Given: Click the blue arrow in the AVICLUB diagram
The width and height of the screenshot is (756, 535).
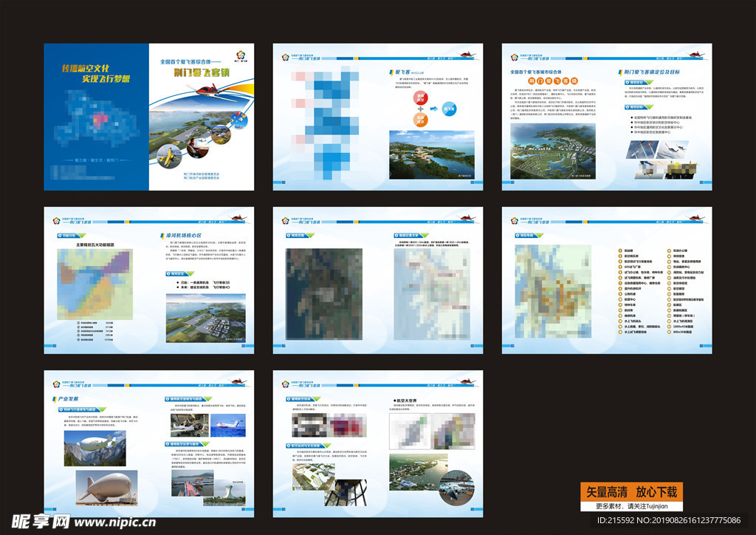Looking at the screenshot, I should pyautogui.click(x=434, y=109).
